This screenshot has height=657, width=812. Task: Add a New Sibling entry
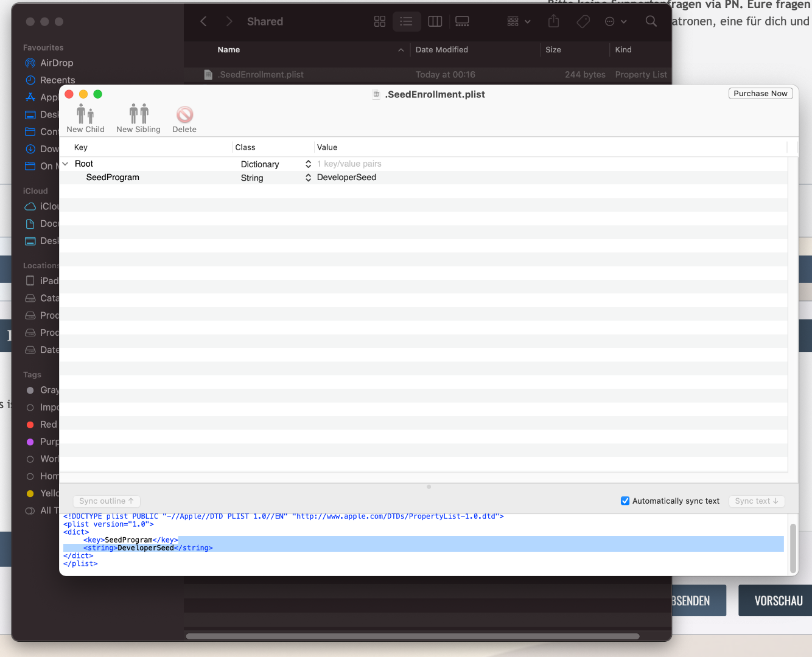138,119
